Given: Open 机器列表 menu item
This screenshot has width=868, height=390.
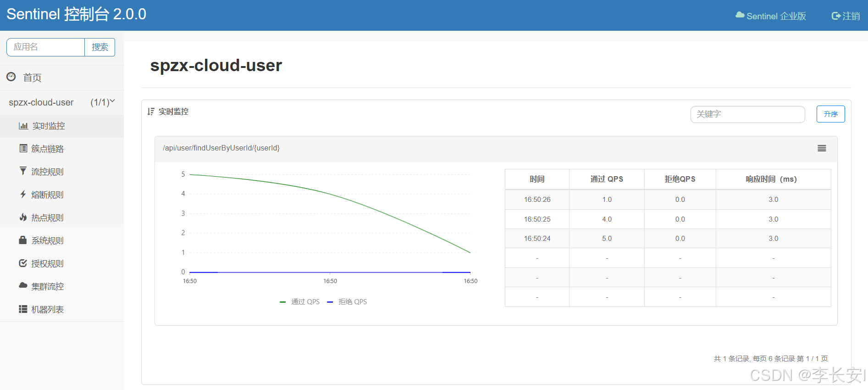Looking at the screenshot, I should [62, 309].
